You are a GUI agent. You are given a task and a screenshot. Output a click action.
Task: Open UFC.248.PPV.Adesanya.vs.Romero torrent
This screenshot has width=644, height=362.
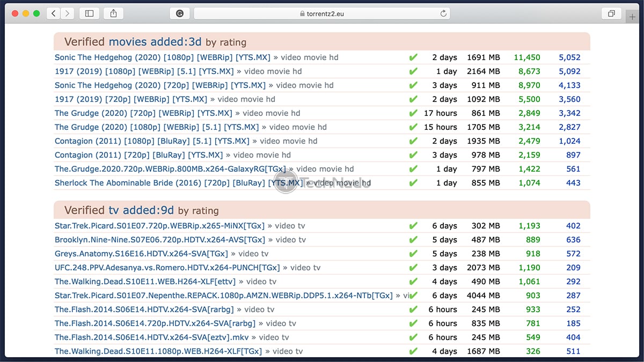(167, 268)
